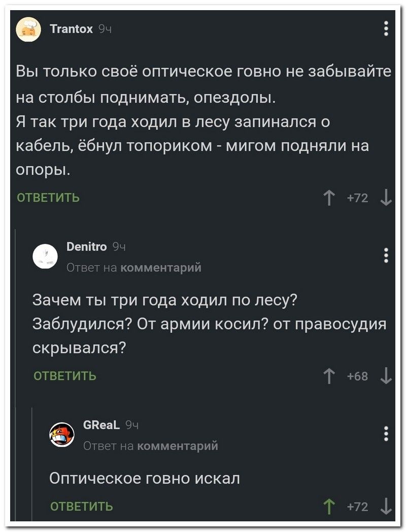The width and height of the screenshot is (406, 532).
Task: Click ОТВЕТИТЬ below GReaL's comment
Action: click(81, 506)
